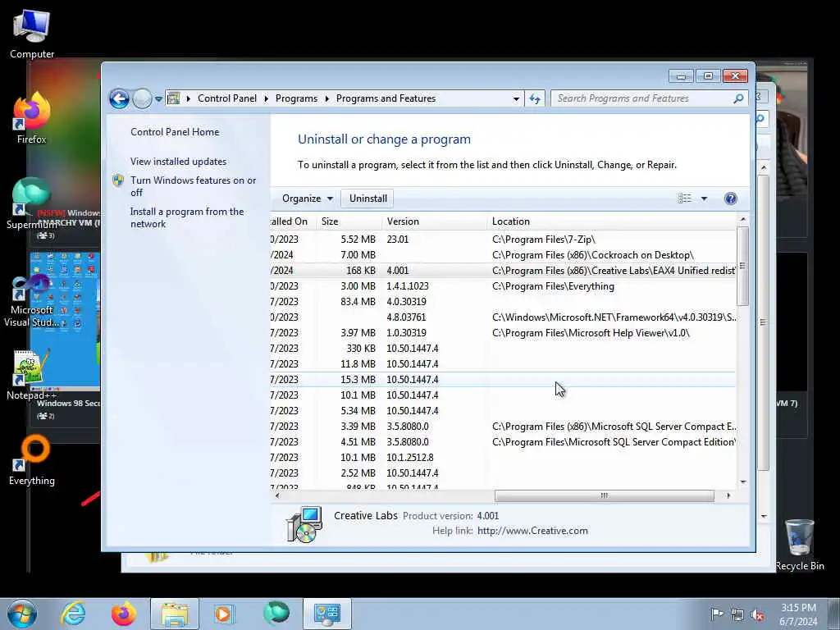Click the muted volume tray icon

pos(757,615)
